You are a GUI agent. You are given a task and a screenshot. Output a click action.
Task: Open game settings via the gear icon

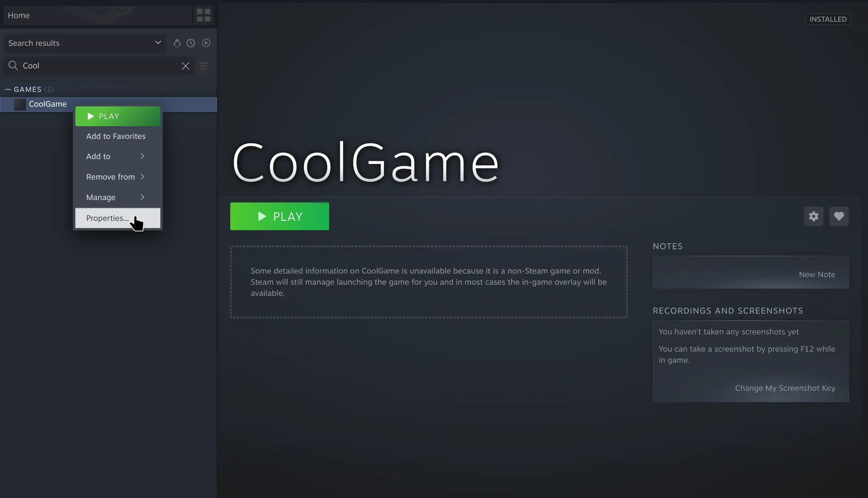coord(814,216)
